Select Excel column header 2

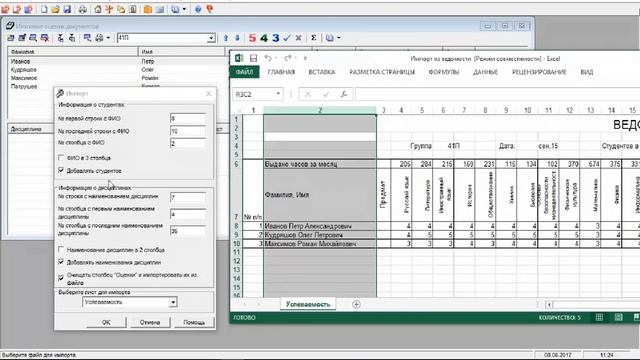[320, 110]
